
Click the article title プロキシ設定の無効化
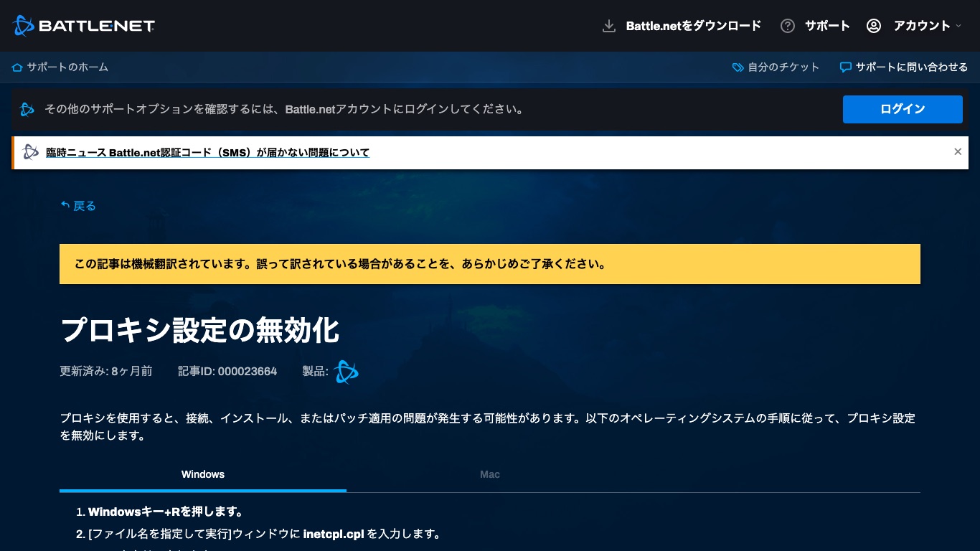coord(199,330)
